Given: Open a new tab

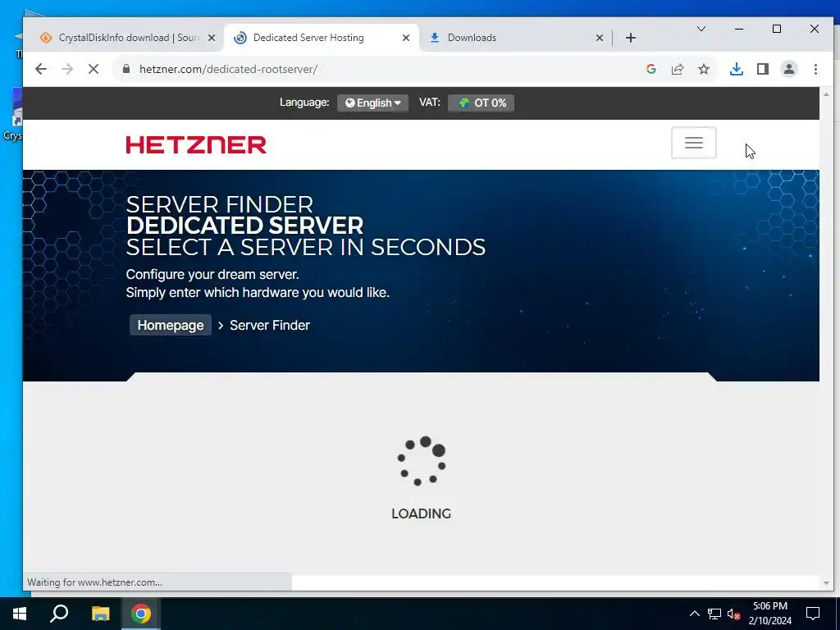Looking at the screenshot, I should click(631, 38).
